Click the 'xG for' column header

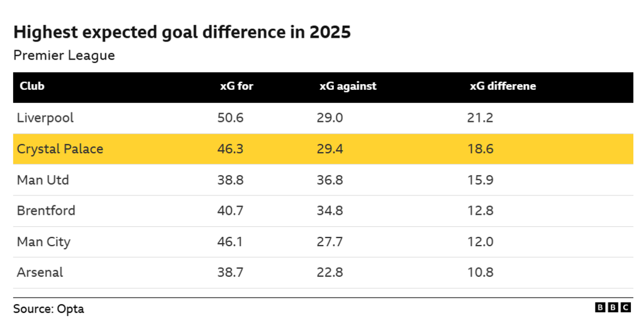pyautogui.click(x=236, y=86)
